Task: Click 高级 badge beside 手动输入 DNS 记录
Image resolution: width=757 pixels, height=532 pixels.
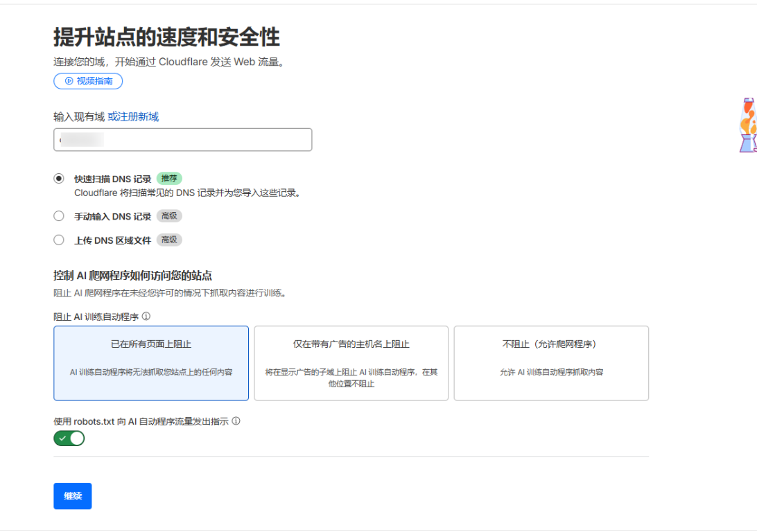Action: click(169, 216)
